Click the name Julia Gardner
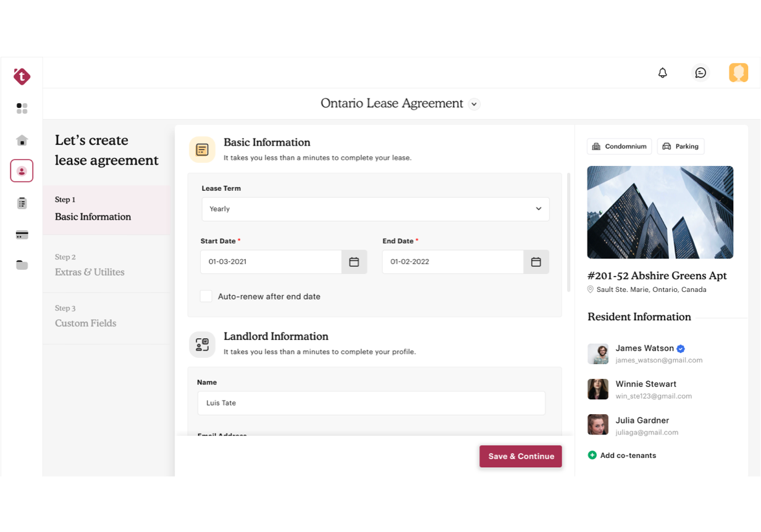761x532 pixels. [642, 420]
